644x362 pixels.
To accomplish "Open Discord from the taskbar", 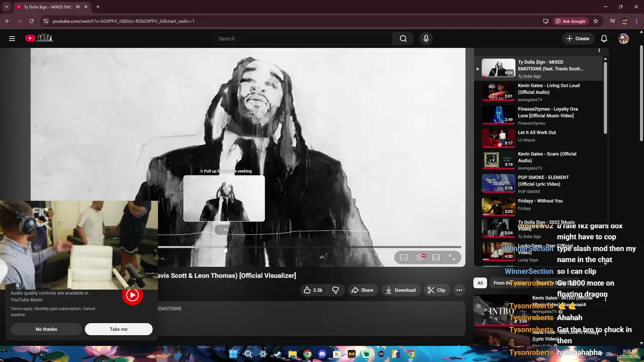I will (x=322, y=354).
